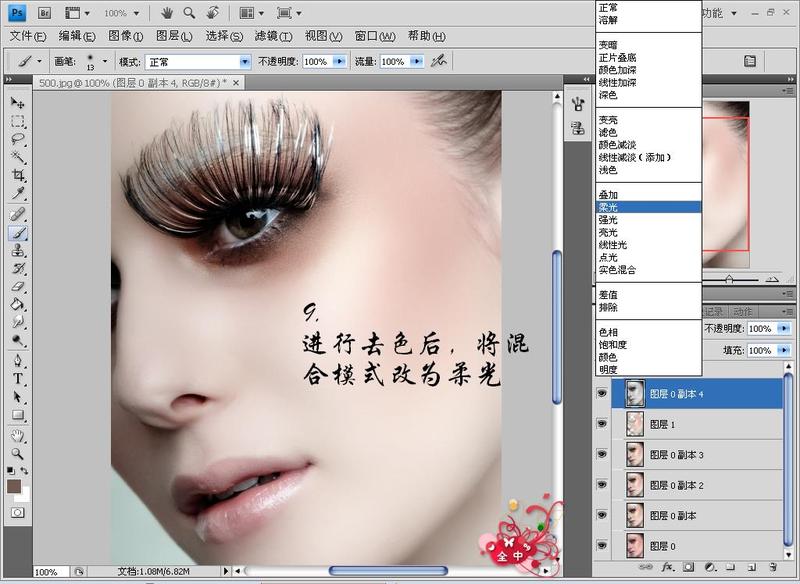Click the Rotate View tool in top bar

(x=212, y=13)
